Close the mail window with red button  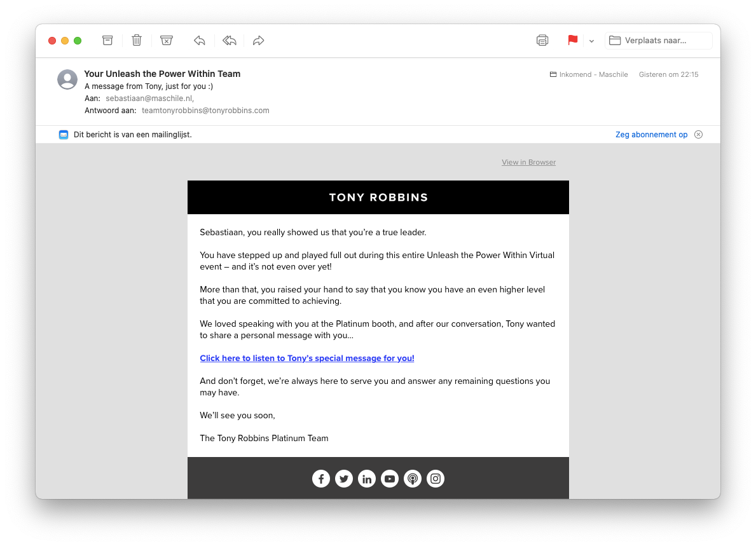[52, 41]
